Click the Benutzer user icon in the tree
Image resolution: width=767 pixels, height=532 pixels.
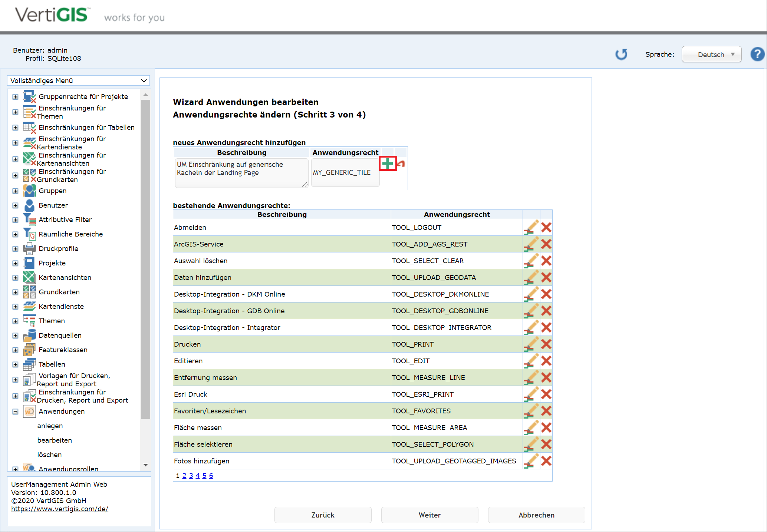[29, 205]
